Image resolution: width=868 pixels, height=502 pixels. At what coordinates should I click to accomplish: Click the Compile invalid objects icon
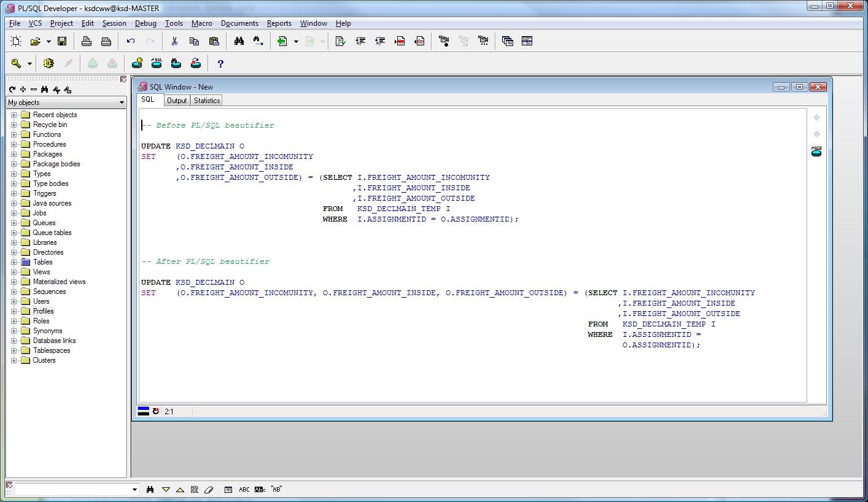pyautogui.click(x=196, y=63)
